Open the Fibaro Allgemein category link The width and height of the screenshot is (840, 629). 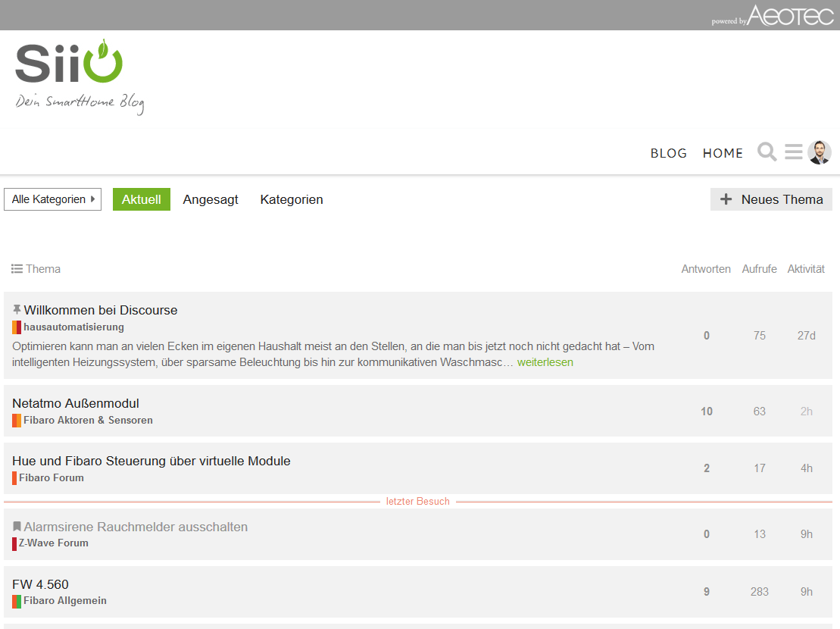[x=65, y=601]
